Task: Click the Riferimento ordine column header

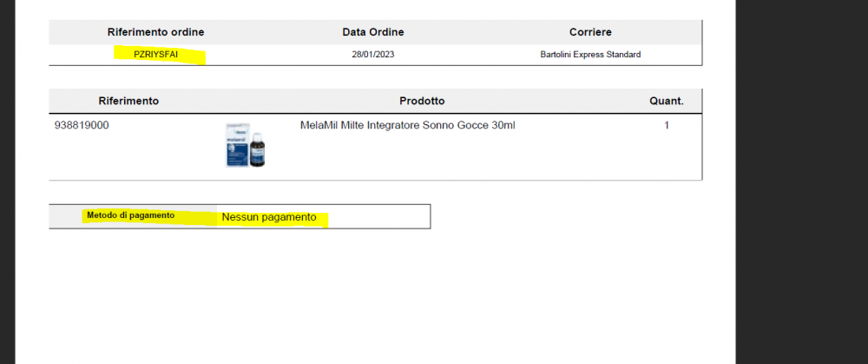Action: click(x=155, y=32)
